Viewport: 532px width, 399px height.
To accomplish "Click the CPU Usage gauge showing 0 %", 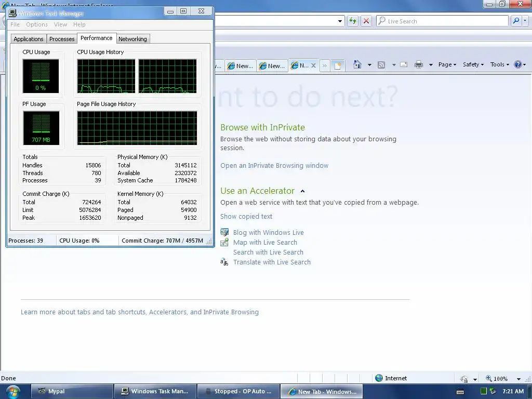I will (x=41, y=76).
